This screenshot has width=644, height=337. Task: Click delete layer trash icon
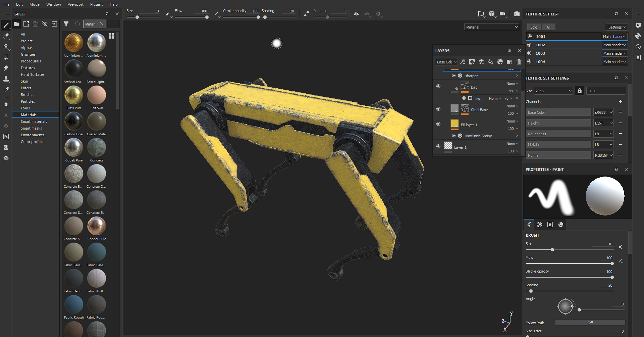519,62
